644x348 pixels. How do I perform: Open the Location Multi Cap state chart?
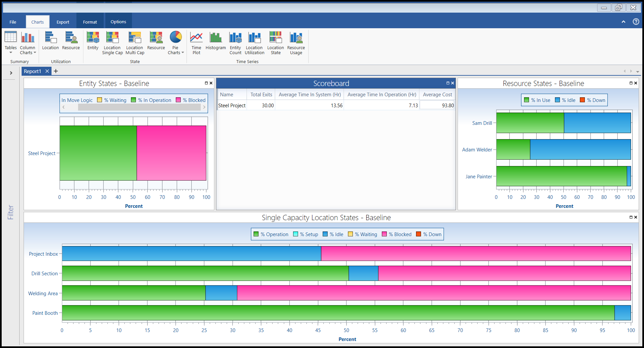click(x=135, y=43)
